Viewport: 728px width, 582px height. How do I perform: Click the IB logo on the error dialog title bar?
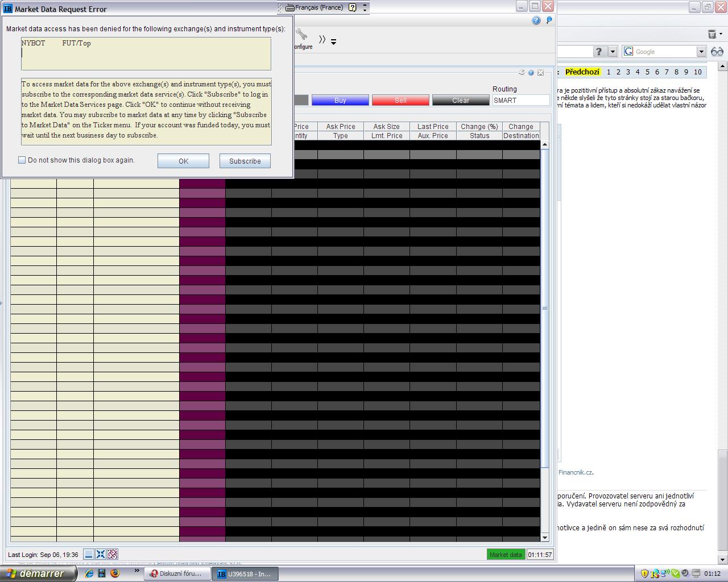(8, 9)
